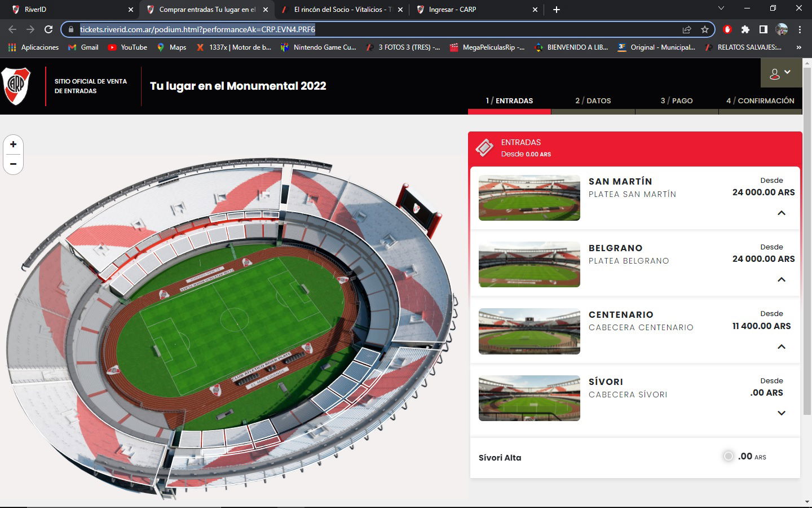Screen dimensions: 812x508
Task: Open the 3 FOTOS 3 (TRES) bookmark
Action: [403, 47]
